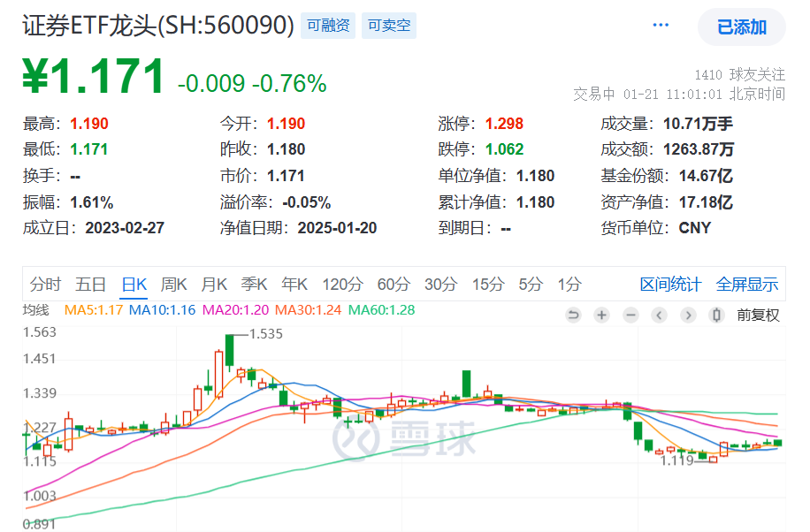
Task: Click the 已添加 (Added) button
Action: point(743,27)
